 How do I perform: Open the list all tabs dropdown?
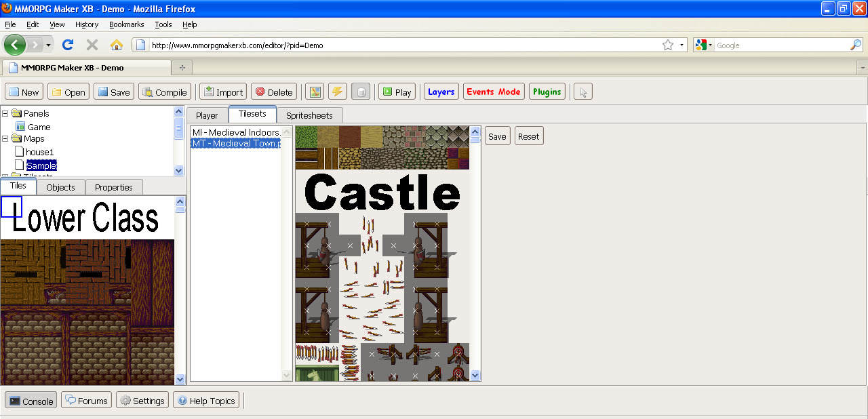click(x=862, y=68)
